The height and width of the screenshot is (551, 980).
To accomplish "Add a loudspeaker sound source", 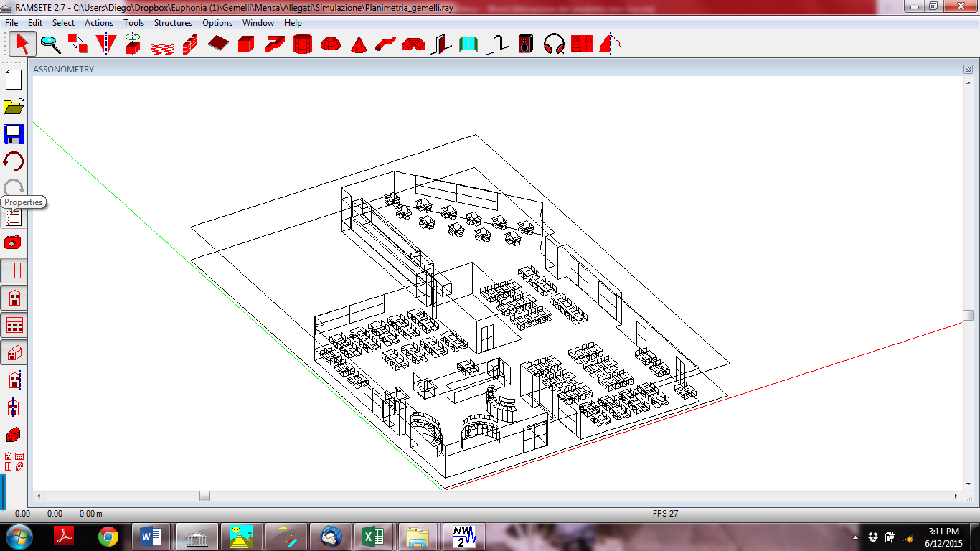I will tap(526, 44).
